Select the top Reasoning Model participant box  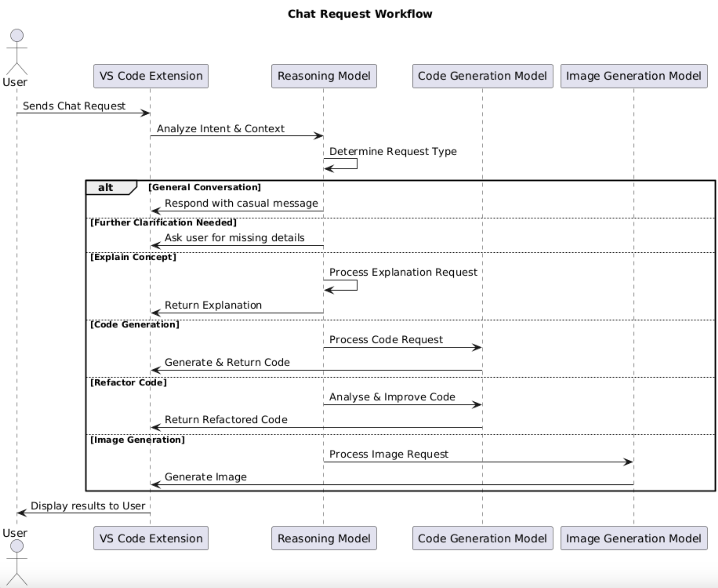point(324,76)
